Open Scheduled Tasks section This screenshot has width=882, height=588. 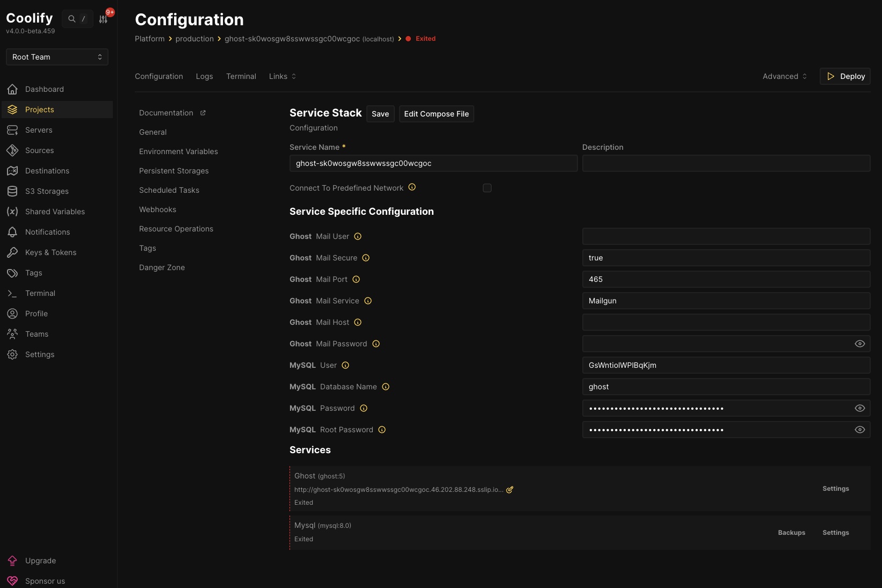(169, 190)
